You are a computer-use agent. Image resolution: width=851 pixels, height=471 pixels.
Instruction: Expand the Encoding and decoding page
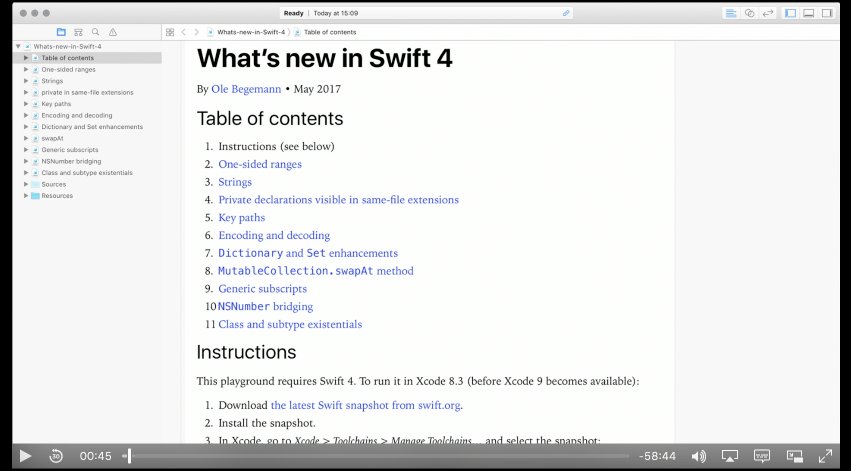tap(26, 115)
